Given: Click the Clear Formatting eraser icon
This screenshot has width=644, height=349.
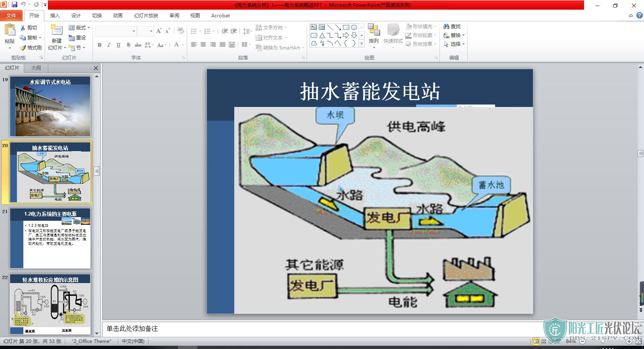Looking at the screenshot, I should pos(181,31).
